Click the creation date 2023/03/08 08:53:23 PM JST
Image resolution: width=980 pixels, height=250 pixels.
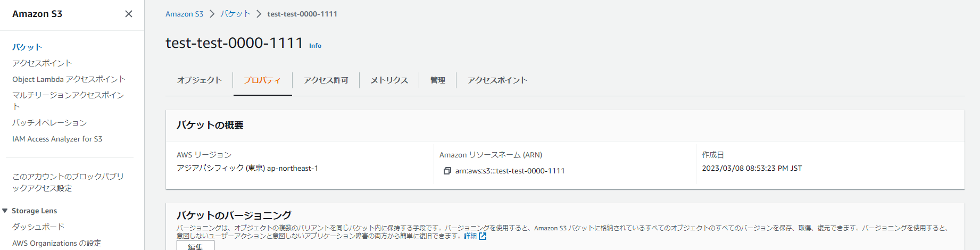(752, 168)
